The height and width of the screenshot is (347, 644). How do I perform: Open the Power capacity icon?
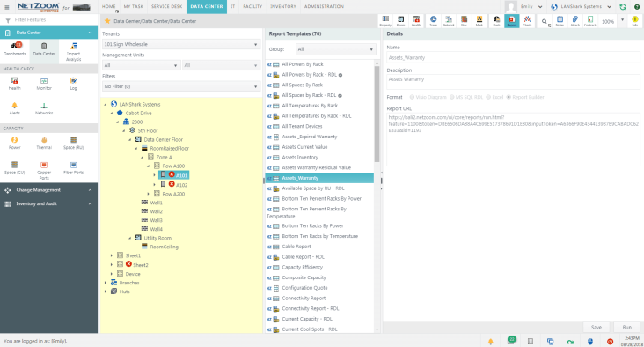click(15, 143)
